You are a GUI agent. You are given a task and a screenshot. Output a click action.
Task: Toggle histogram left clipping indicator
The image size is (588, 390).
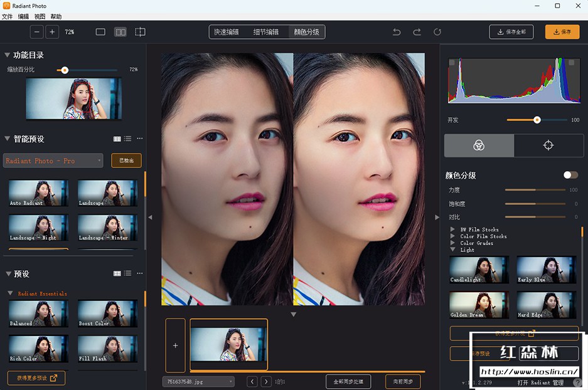452,63
